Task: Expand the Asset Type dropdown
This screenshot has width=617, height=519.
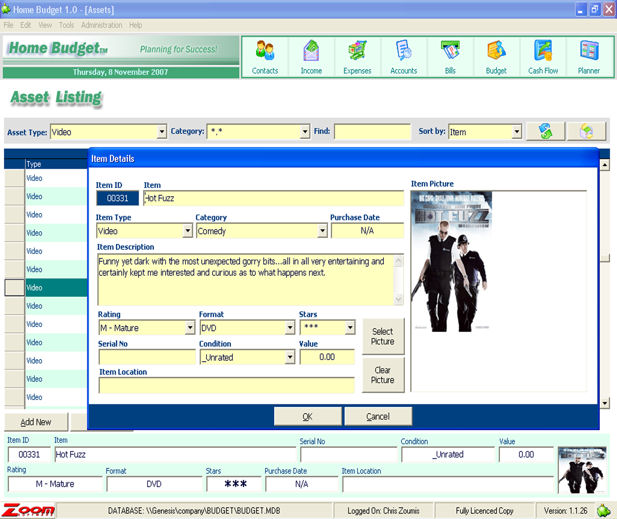Action: pos(161,132)
